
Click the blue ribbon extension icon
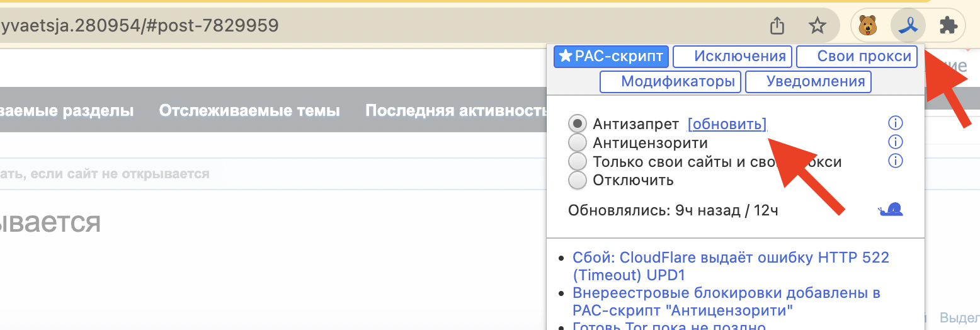pos(908,26)
